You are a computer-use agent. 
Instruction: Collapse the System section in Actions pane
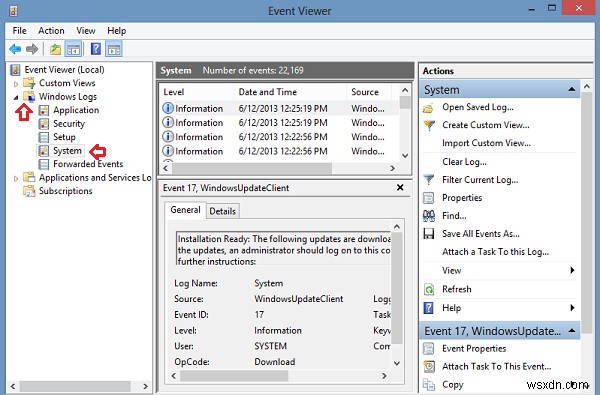tap(572, 90)
